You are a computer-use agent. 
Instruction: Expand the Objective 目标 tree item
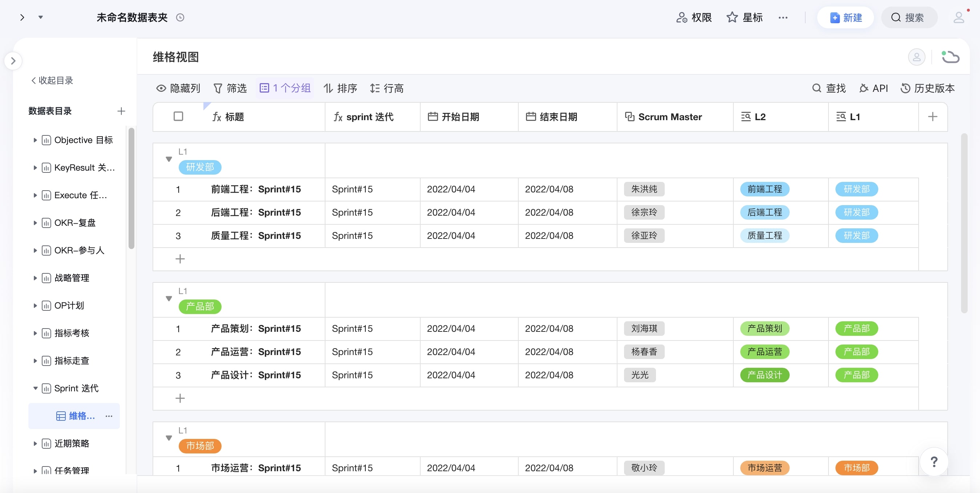click(35, 140)
